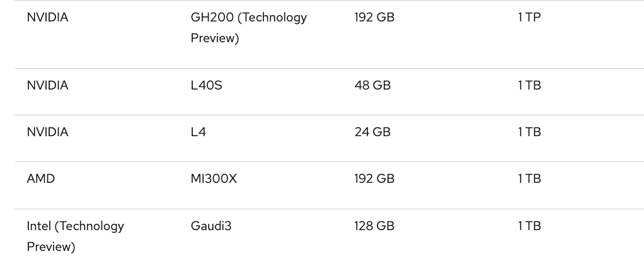Image resolution: width=644 pixels, height=273 pixels.
Task: Click 192 GB in the AMD row
Action: point(374,179)
